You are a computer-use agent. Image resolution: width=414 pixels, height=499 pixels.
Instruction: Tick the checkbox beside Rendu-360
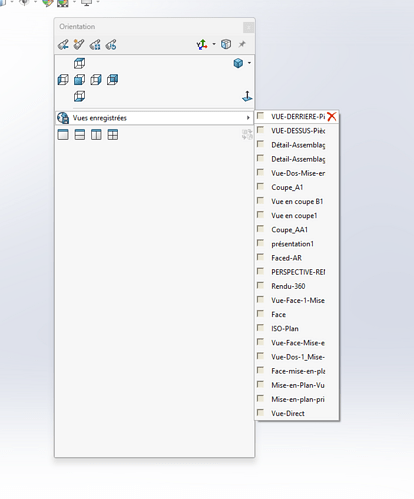(x=260, y=286)
